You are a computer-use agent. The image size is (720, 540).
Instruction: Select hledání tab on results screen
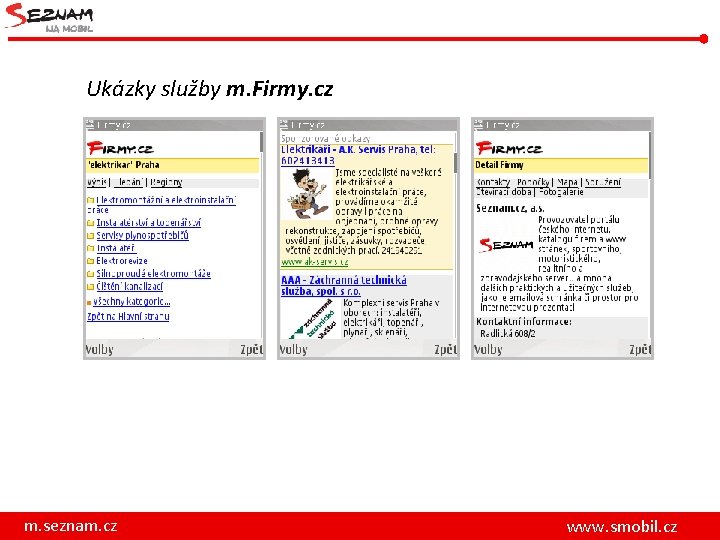tap(128, 182)
